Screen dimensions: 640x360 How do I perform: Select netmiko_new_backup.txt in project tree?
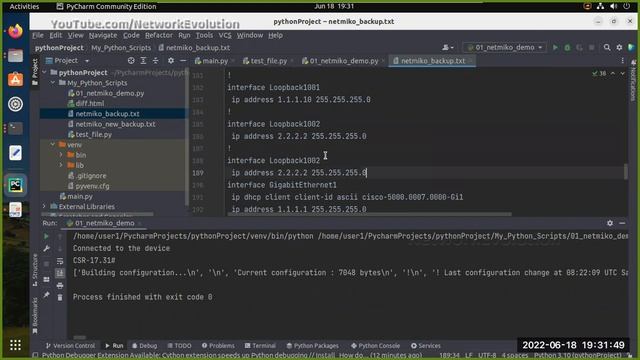[x=115, y=124]
